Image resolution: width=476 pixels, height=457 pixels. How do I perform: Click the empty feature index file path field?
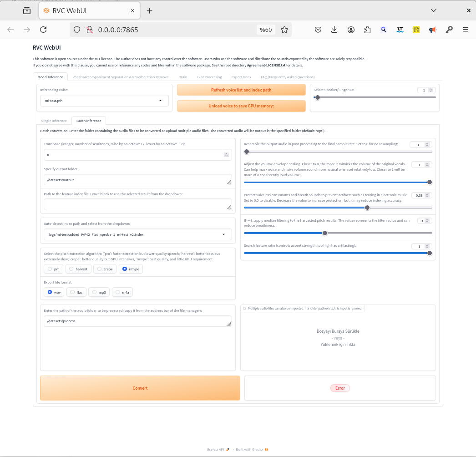138,204
